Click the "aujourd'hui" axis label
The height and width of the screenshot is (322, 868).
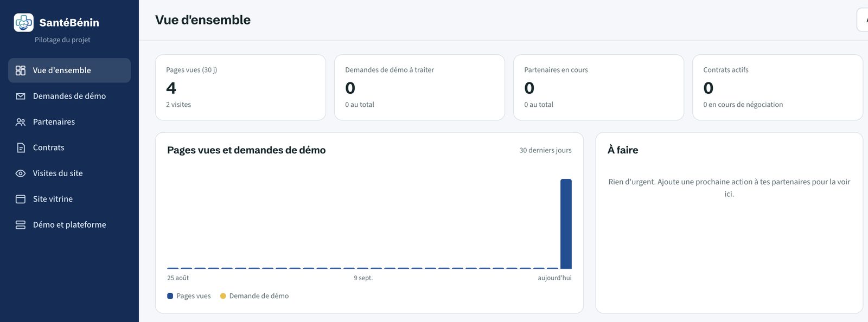tap(554, 278)
